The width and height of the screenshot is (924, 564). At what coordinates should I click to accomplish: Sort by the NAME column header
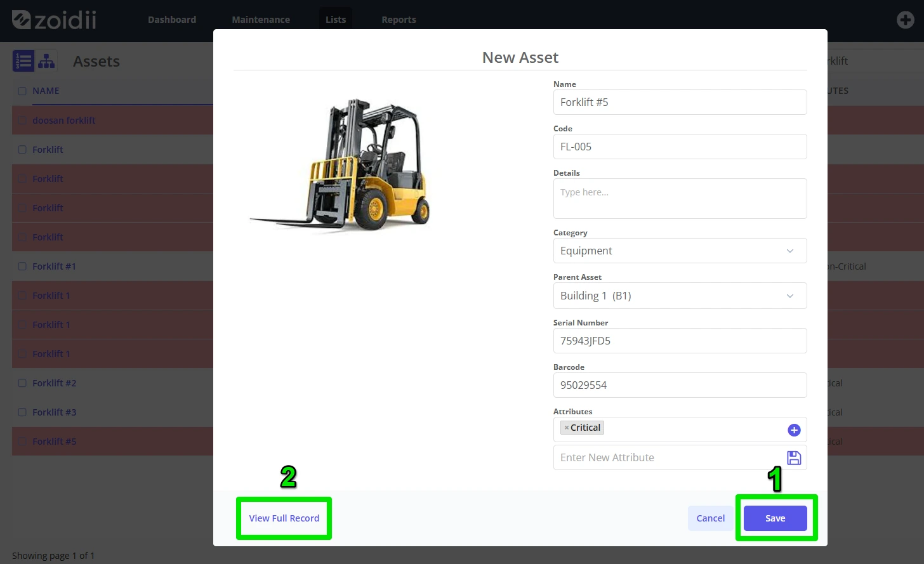click(x=46, y=91)
